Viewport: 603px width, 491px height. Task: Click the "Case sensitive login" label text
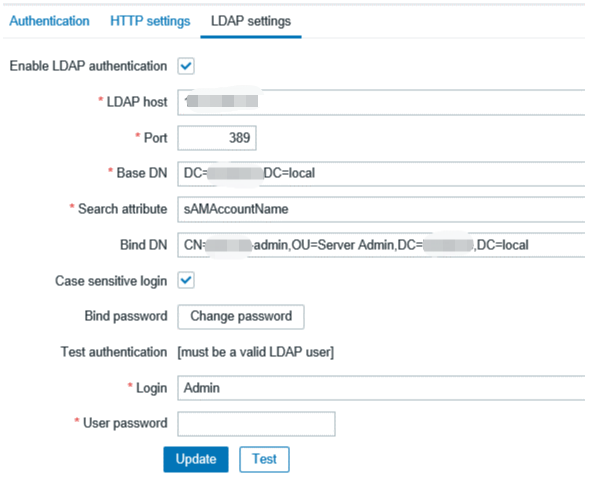tap(110, 281)
